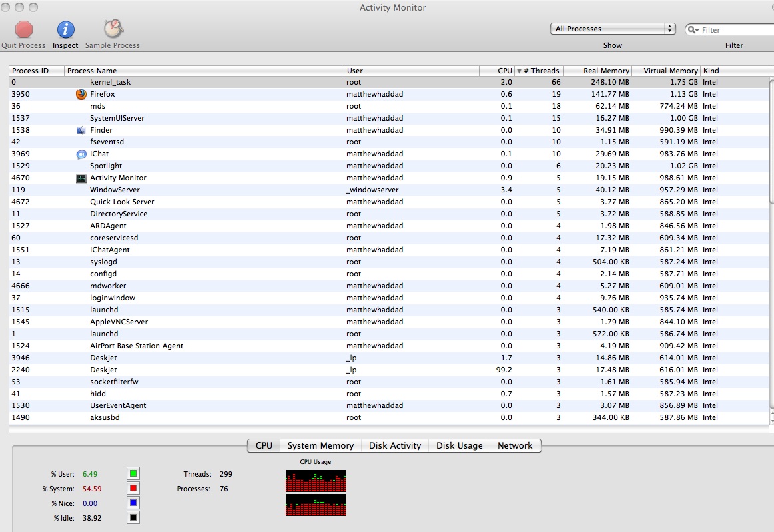The width and height of the screenshot is (774, 532).
Task: Select the Quick Look Server row
Action: (x=389, y=202)
